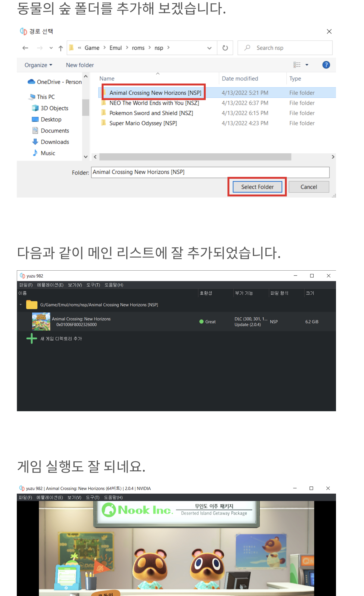Open 도구(T) menu in yuzu 982 window
Image resolution: width=364 pixels, height=596 pixels.
(93, 285)
